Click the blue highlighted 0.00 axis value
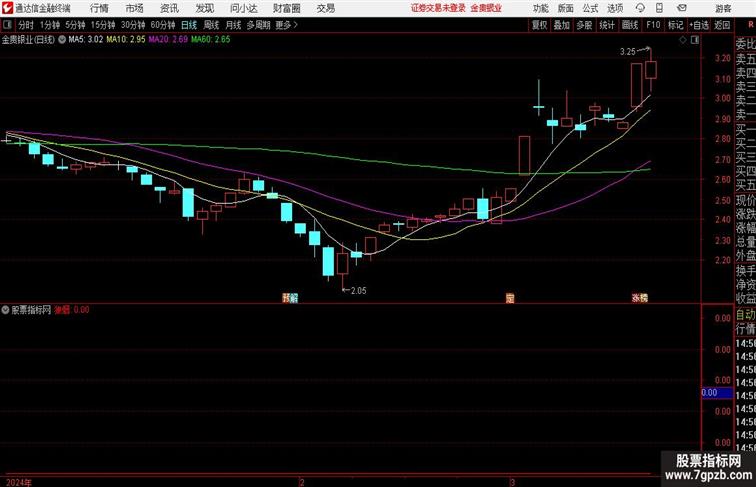The image size is (756, 487). (x=717, y=393)
